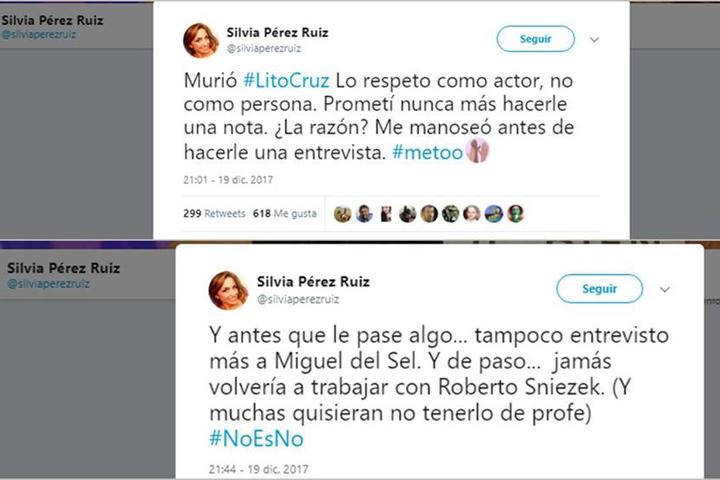Open the #LitoCruz hashtag
This screenshot has height=480, width=720.
(x=286, y=80)
